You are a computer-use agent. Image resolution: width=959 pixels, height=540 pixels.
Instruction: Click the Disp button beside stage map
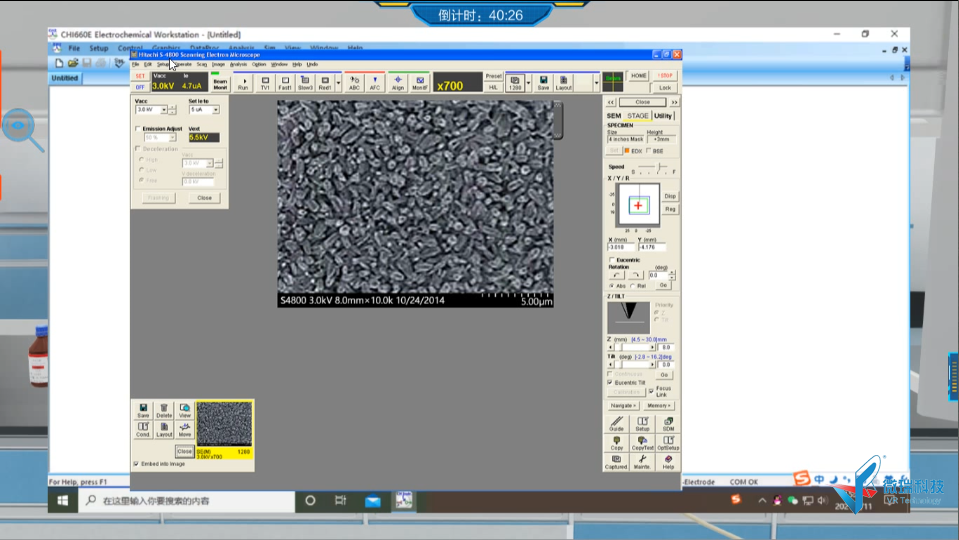pyautogui.click(x=670, y=196)
